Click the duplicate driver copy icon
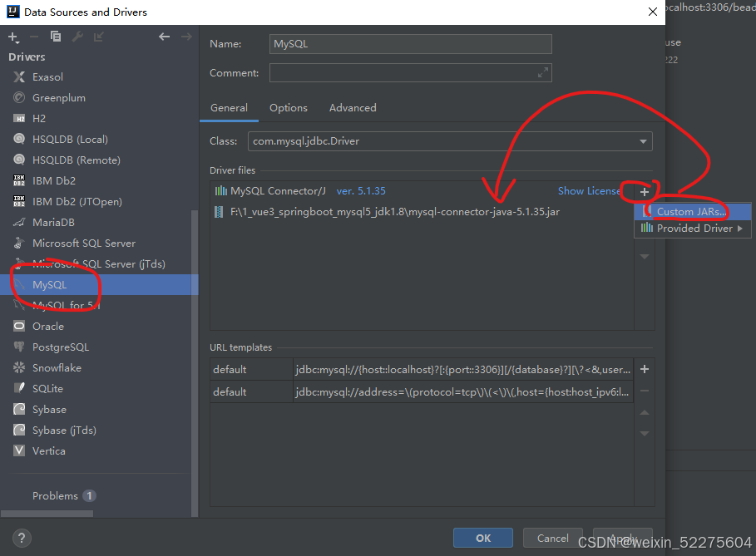Viewport: 756px width, 556px height. [56, 37]
